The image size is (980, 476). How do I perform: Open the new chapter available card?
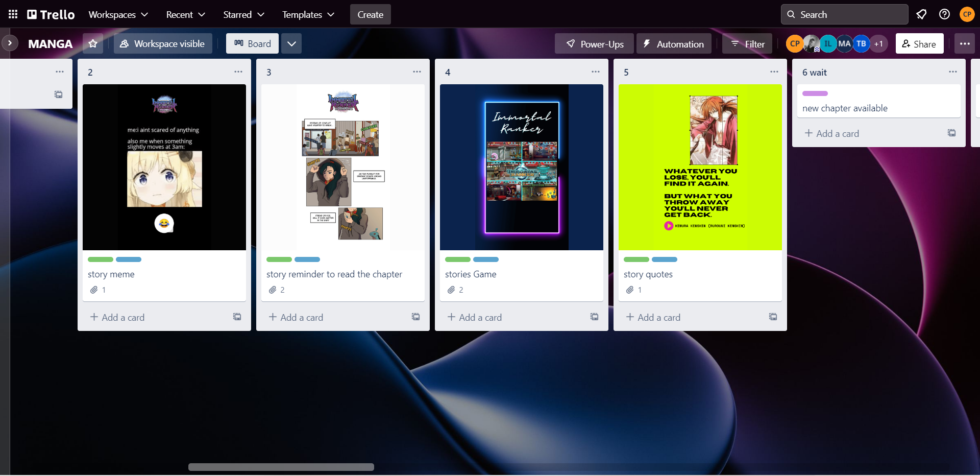click(x=879, y=101)
